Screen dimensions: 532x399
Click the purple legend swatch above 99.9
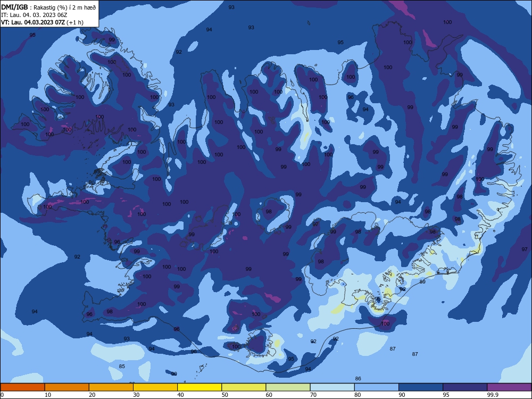(509, 387)
